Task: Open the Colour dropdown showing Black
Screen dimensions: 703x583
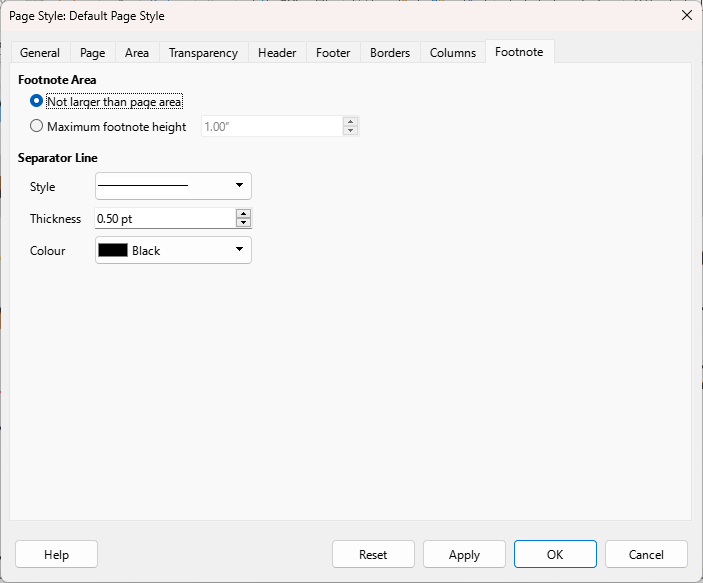Action: (173, 250)
